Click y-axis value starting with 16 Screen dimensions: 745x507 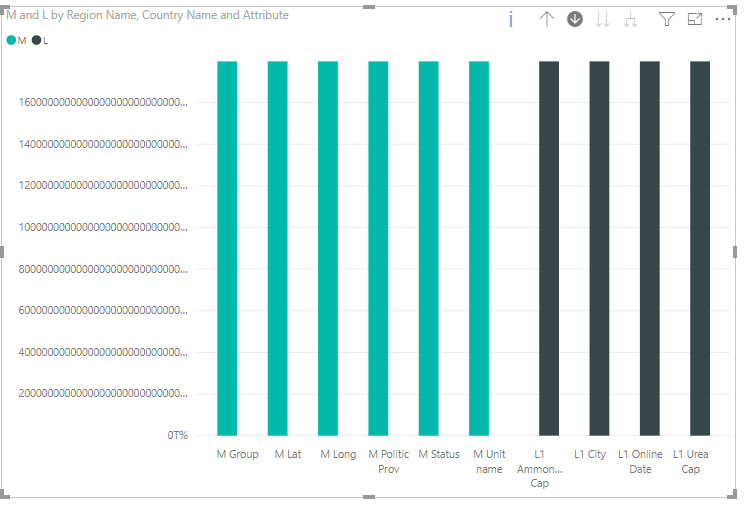click(x=103, y=102)
